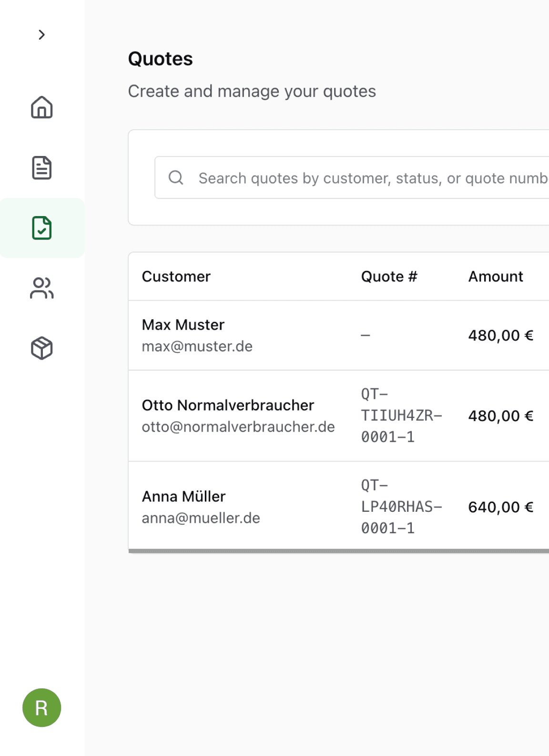Click Otto Normalverbraucher's 480,00 € amount
This screenshot has width=549, height=756.
coord(500,416)
